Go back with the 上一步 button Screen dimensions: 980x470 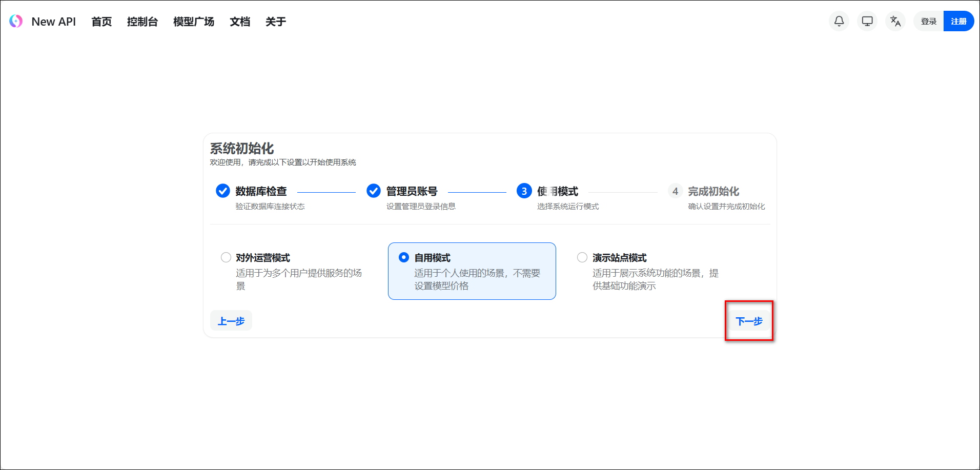click(231, 321)
